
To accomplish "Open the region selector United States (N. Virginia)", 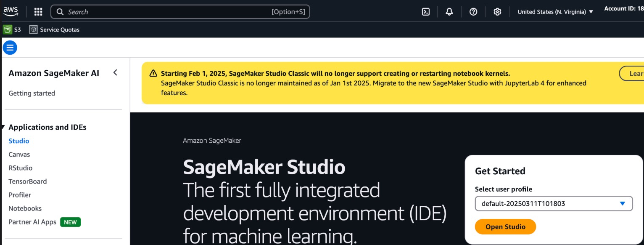I will pyautogui.click(x=555, y=12).
